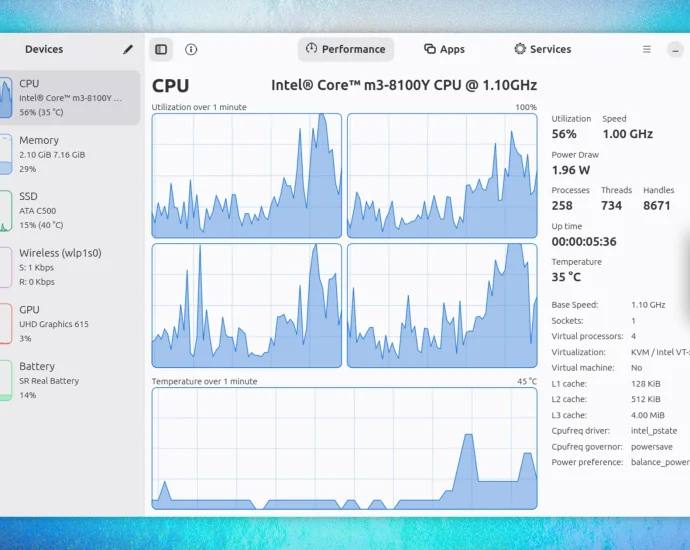Open the info circle icon

191,49
